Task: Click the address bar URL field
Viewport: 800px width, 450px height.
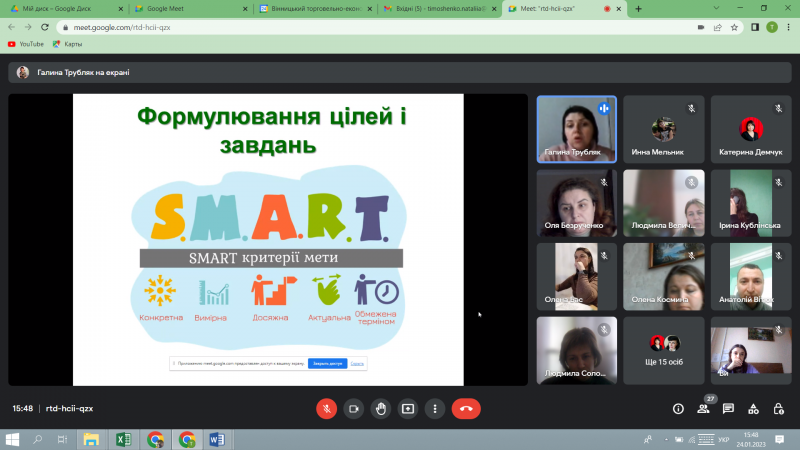Action: [378, 27]
